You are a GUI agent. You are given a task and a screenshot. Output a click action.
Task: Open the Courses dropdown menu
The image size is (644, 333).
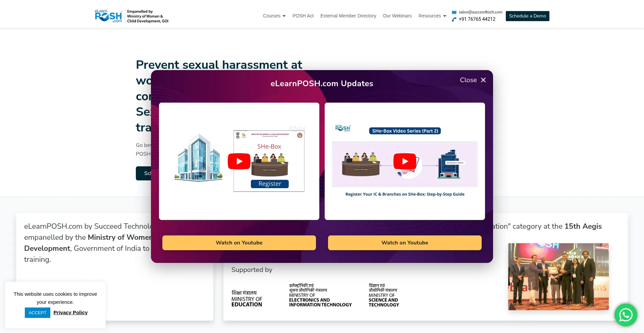(x=274, y=16)
